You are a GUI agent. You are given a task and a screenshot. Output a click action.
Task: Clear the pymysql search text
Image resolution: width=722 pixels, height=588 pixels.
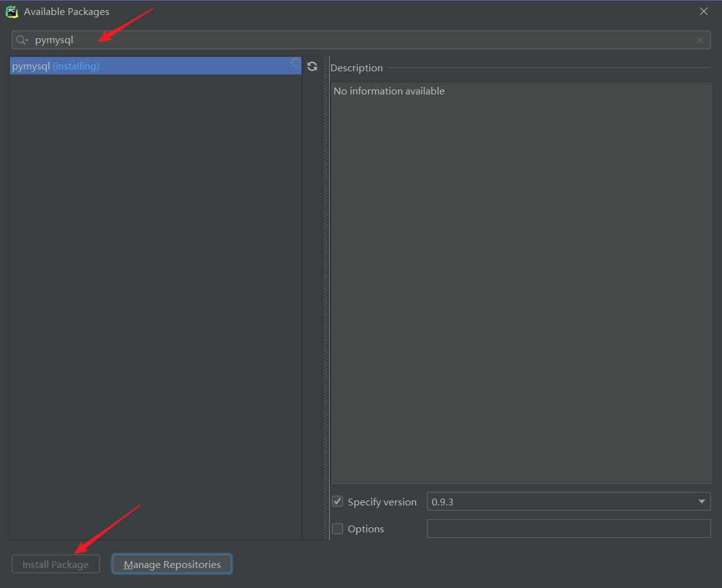700,40
